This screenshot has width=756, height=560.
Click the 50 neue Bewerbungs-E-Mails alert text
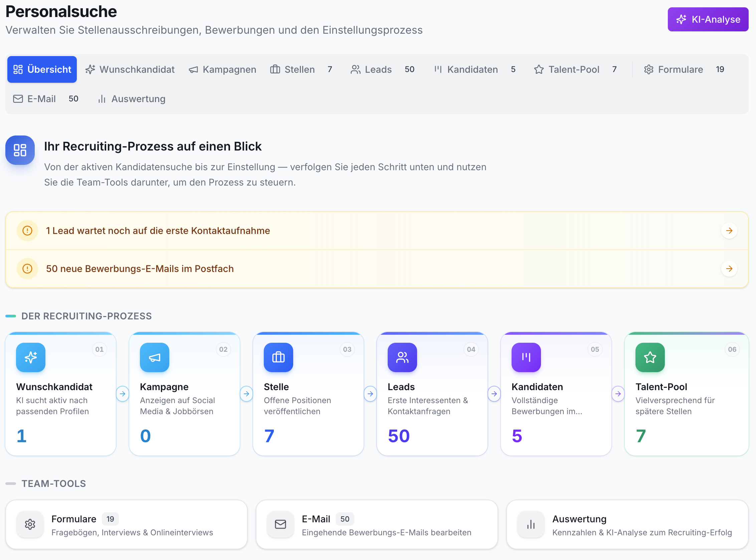pyautogui.click(x=140, y=268)
